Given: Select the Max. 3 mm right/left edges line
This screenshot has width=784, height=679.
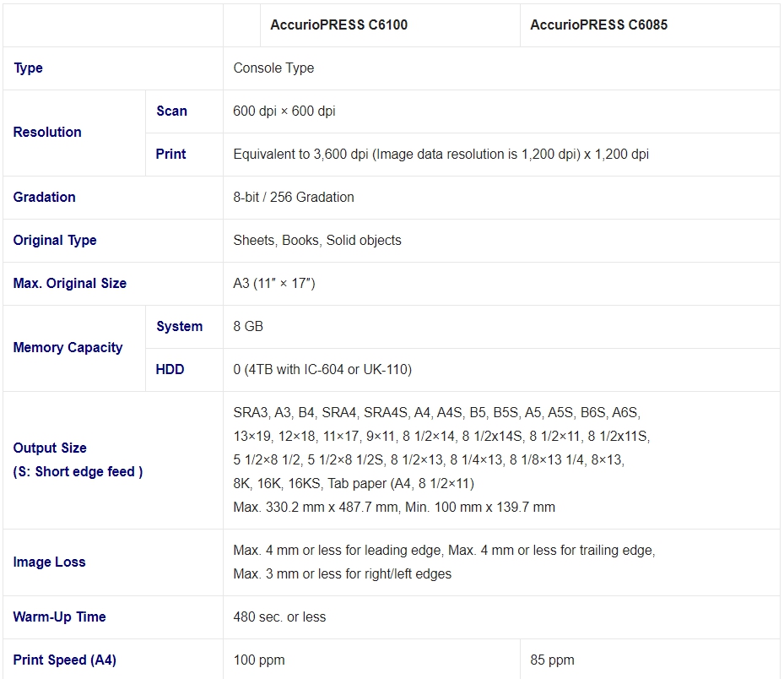Looking at the screenshot, I should pos(342,574).
